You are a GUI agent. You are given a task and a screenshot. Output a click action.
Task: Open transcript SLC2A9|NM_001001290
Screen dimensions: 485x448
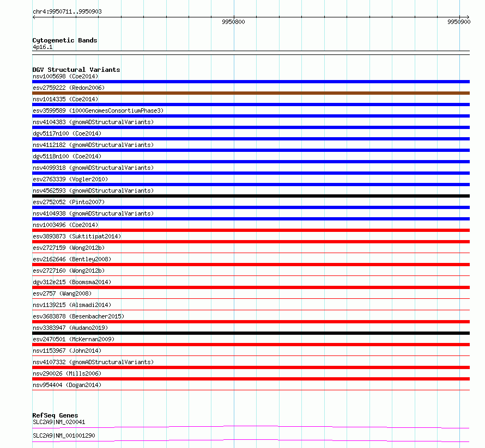pyautogui.click(x=64, y=435)
